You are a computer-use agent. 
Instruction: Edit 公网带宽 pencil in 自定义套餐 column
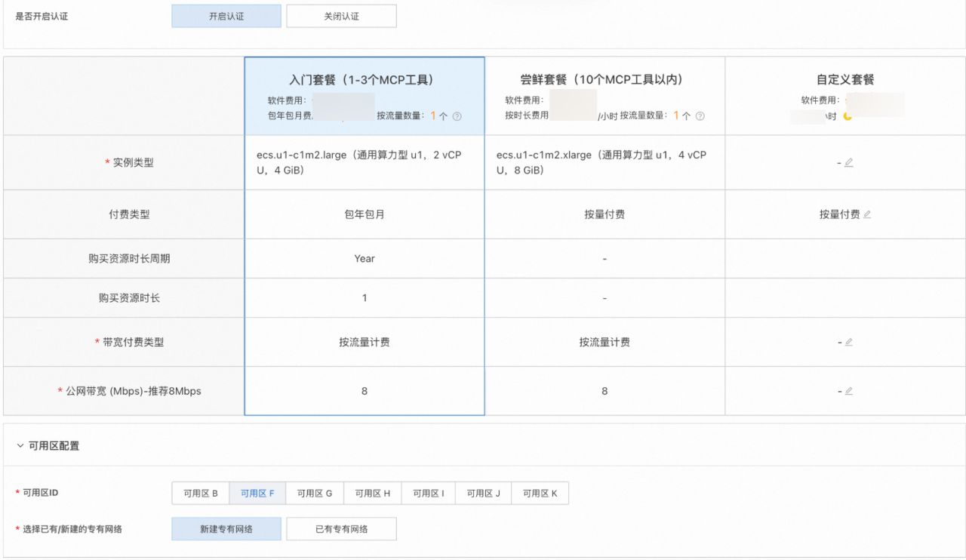pyautogui.click(x=849, y=391)
